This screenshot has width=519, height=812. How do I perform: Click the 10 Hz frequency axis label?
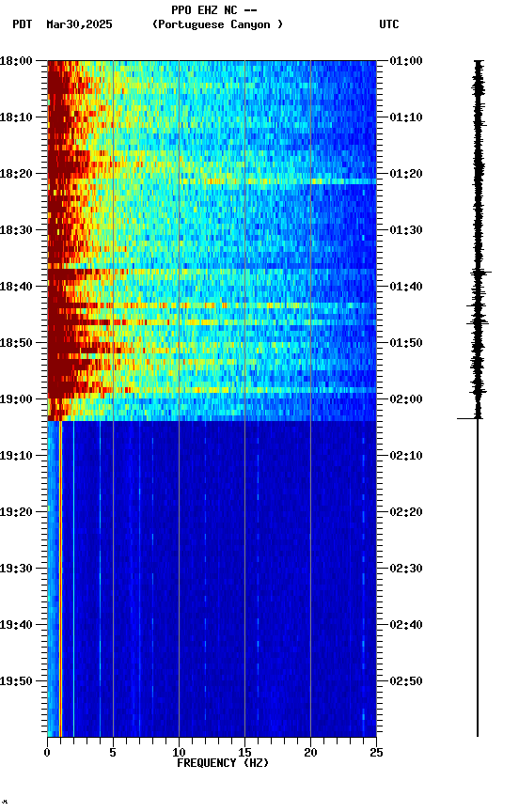[x=179, y=753]
